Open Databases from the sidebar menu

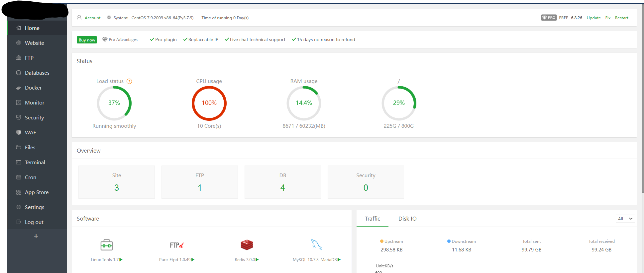coord(37,73)
